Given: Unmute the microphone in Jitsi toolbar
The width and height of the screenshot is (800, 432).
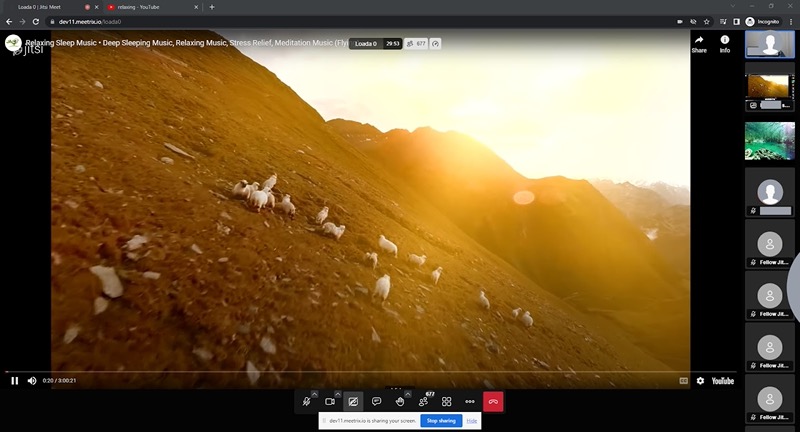Looking at the screenshot, I should 306,401.
